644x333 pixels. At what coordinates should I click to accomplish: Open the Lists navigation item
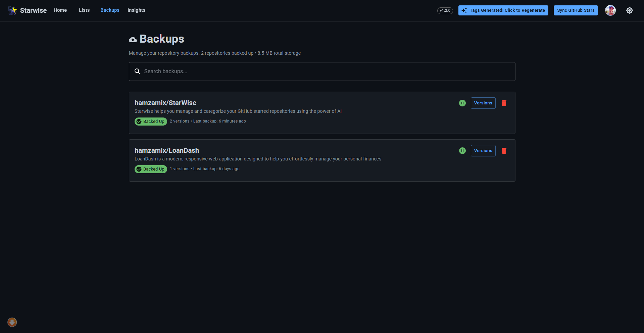coord(84,10)
